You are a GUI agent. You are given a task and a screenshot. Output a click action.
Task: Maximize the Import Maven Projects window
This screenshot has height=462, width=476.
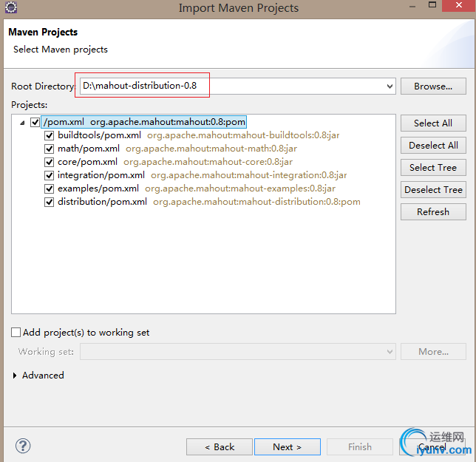click(432, 5)
